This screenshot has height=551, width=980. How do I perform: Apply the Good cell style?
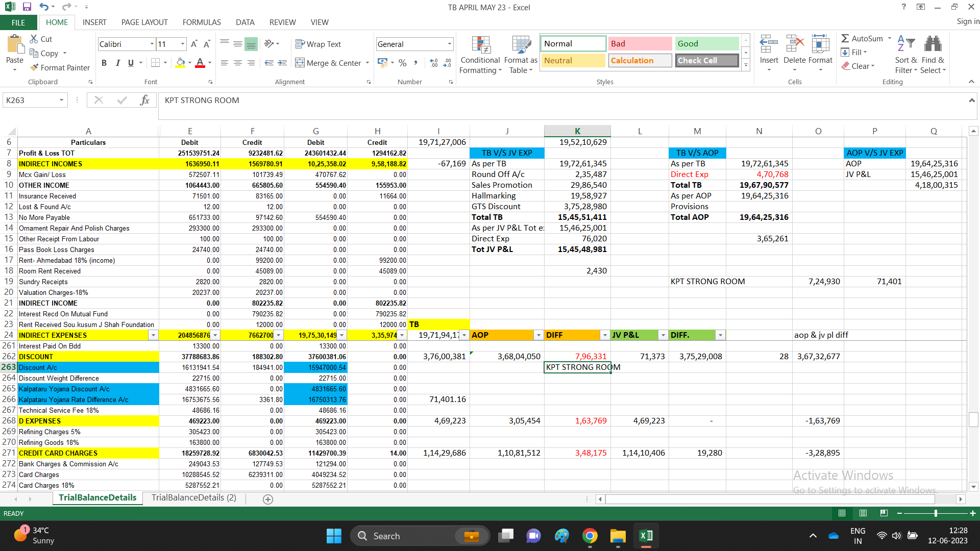click(x=706, y=44)
